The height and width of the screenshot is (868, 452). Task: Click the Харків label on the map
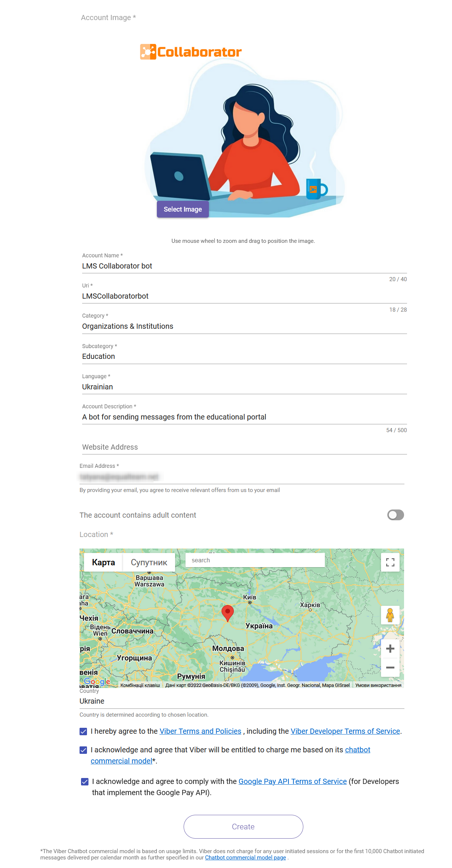coord(310,605)
